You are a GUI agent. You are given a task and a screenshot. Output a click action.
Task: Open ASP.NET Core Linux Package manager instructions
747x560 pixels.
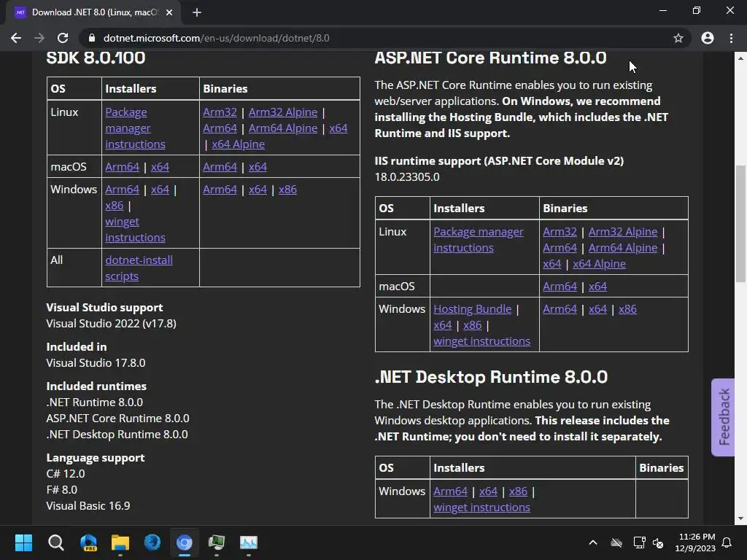coord(479,239)
